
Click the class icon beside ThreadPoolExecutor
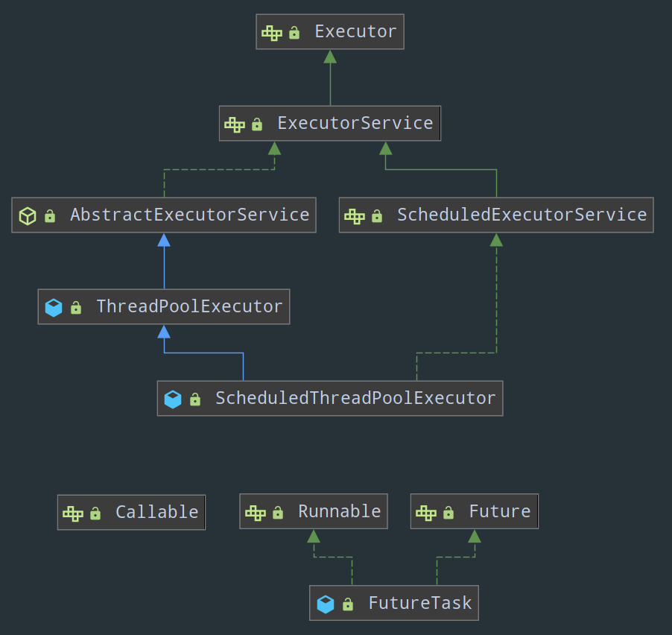54,308
